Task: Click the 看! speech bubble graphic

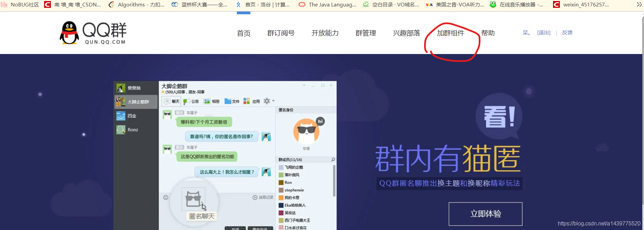Action: click(x=499, y=116)
